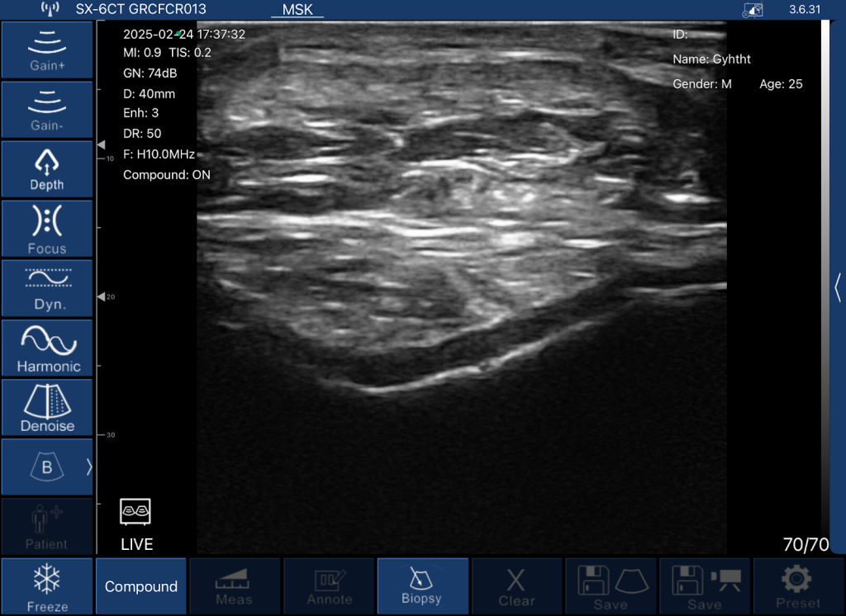Select the patient Name: Gyhtht text
846x616 pixels.
(711, 59)
